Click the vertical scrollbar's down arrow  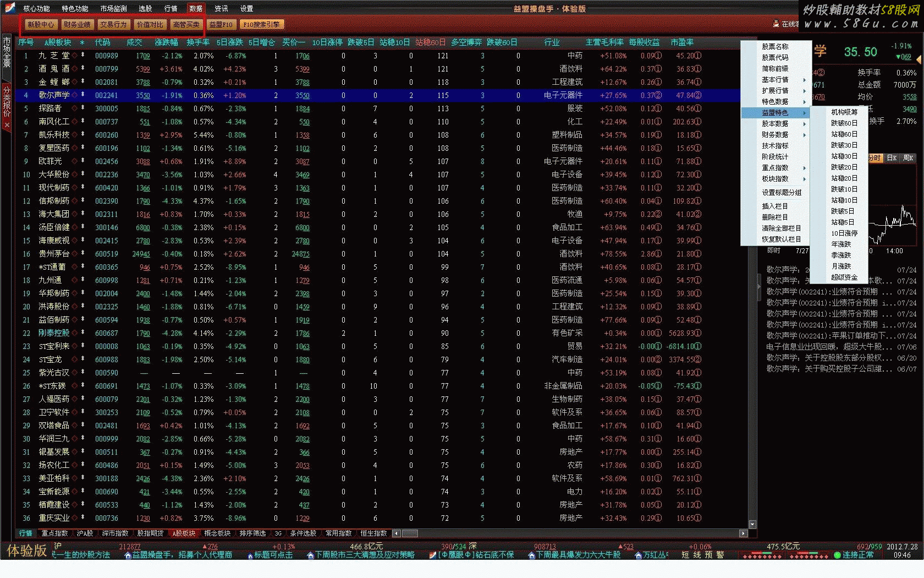[x=752, y=525]
